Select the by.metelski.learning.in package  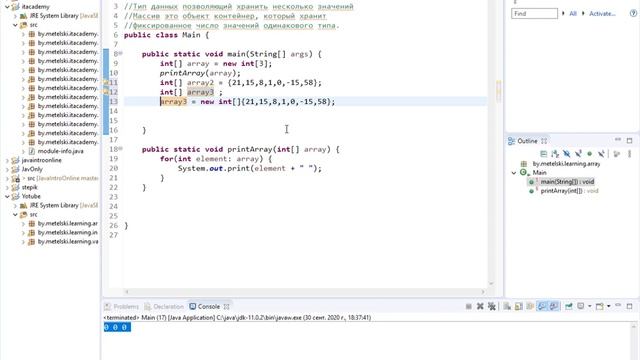pos(67,233)
